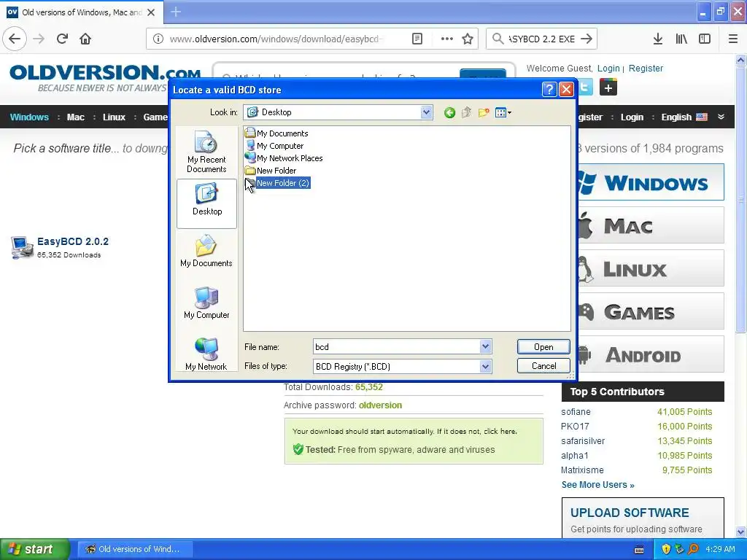Open the Firefox Downloads panel
Screen dimensions: 747x560
(x=658, y=39)
